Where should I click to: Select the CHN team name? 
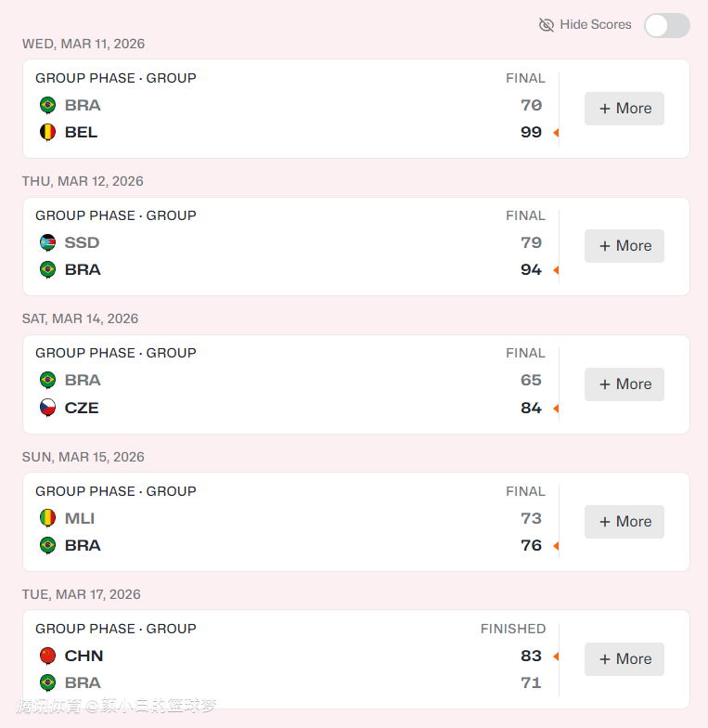click(84, 656)
